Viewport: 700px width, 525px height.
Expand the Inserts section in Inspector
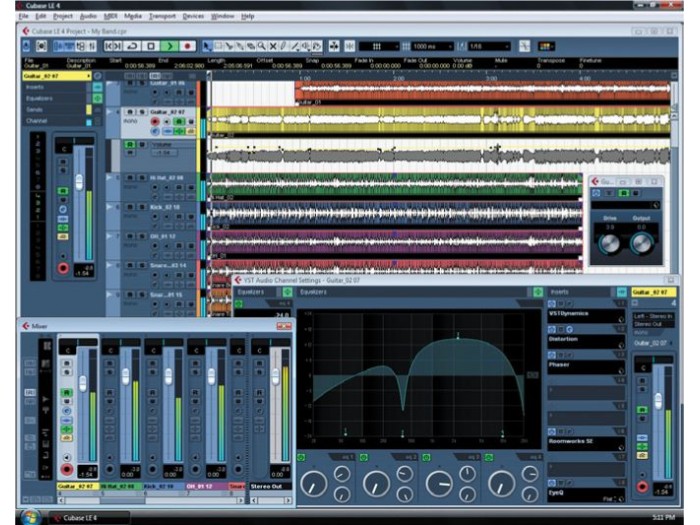56,87
